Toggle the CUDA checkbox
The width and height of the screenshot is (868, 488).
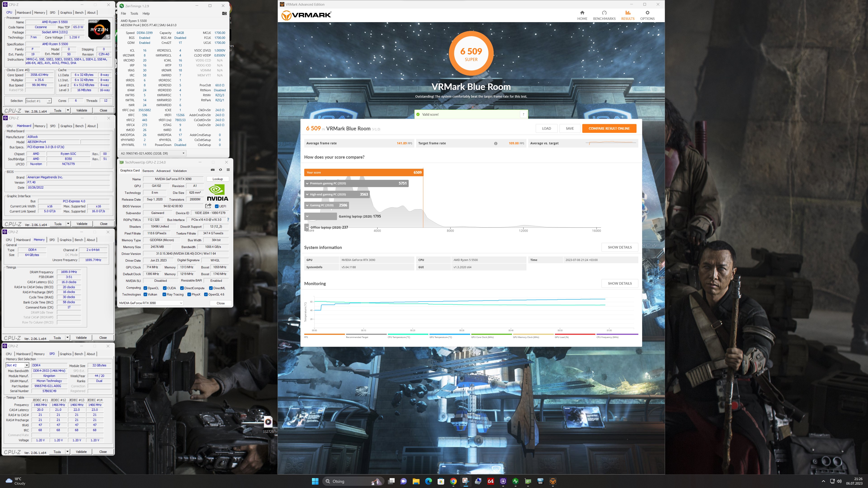click(165, 288)
